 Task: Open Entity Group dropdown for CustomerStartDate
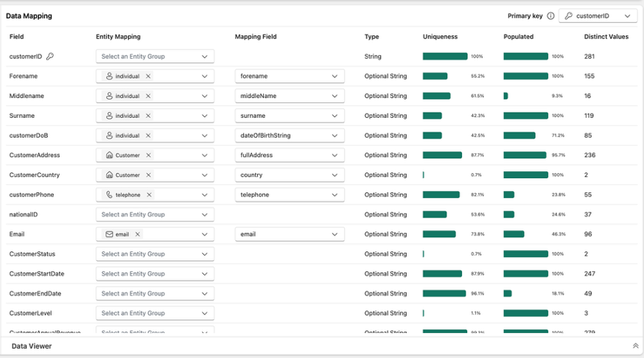[155, 274]
